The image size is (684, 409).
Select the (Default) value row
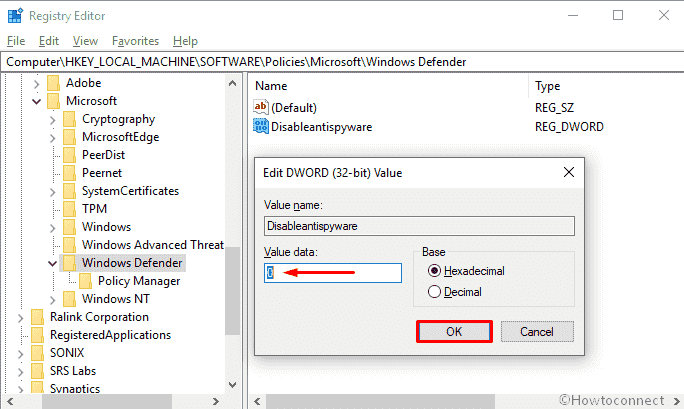click(x=294, y=107)
